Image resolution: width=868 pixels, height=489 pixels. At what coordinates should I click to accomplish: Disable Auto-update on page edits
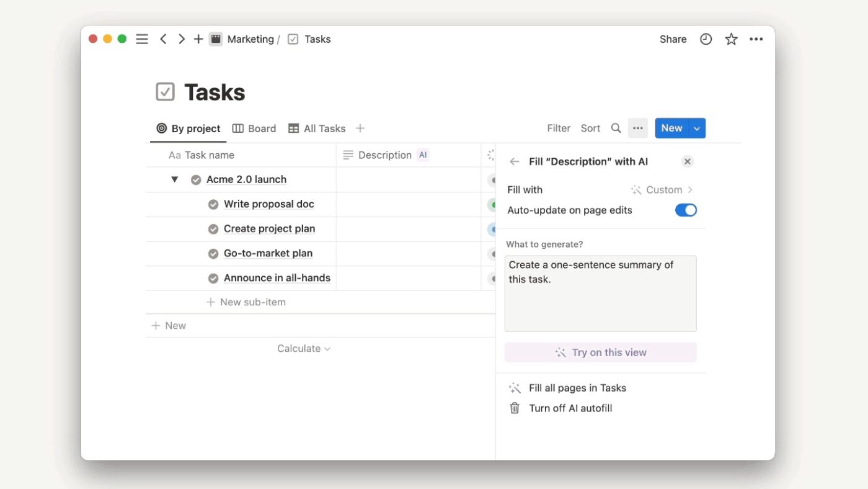point(685,210)
